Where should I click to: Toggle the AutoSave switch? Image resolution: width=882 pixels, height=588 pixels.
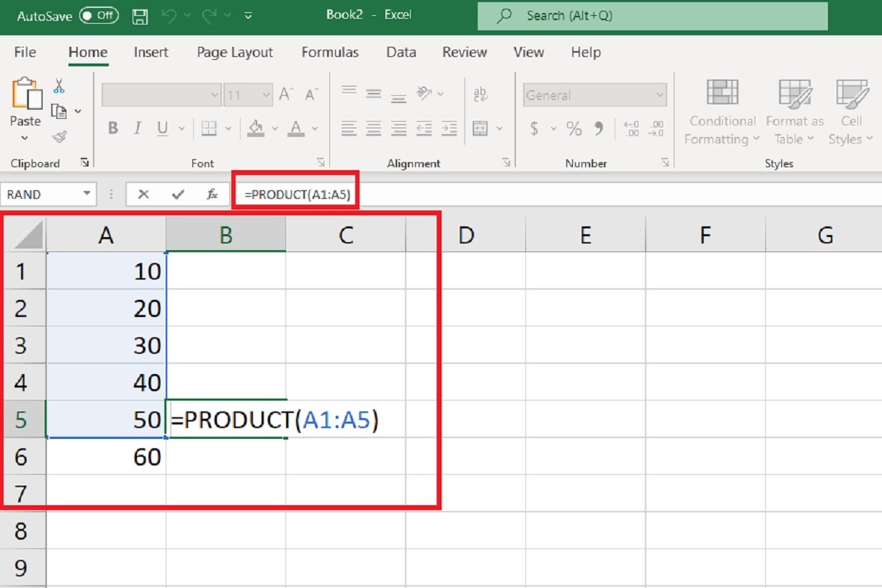click(99, 15)
